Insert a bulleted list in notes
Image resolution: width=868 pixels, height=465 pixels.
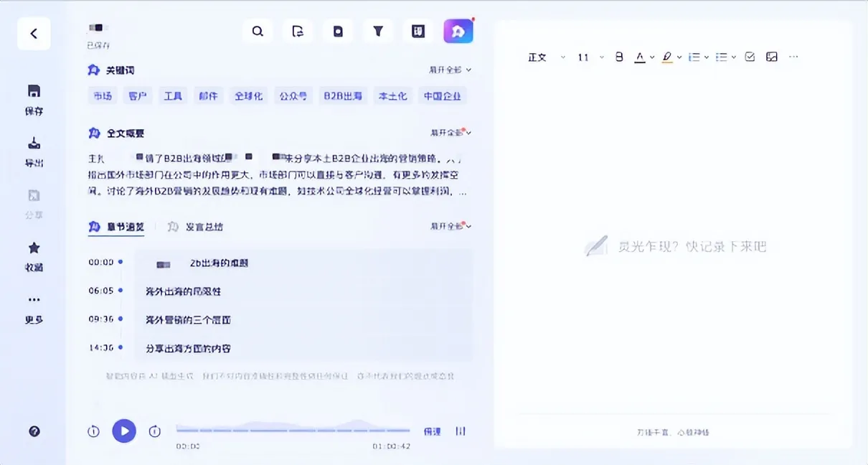point(722,57)
